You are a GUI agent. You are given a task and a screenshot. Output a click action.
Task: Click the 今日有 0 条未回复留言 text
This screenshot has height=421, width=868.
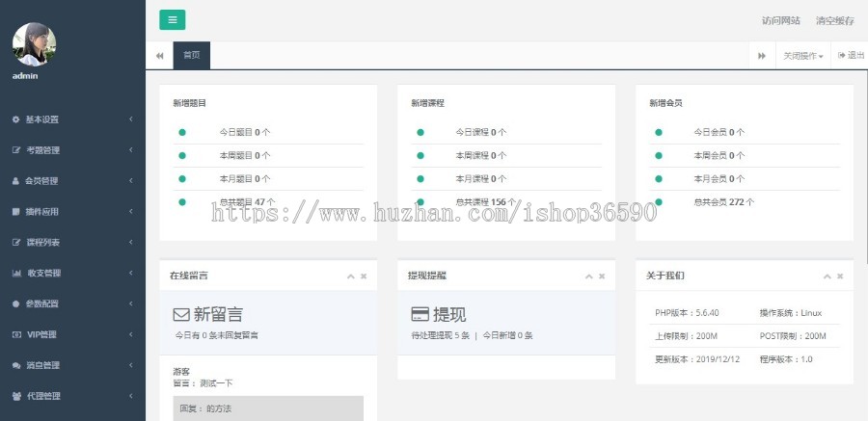point(216,335)
